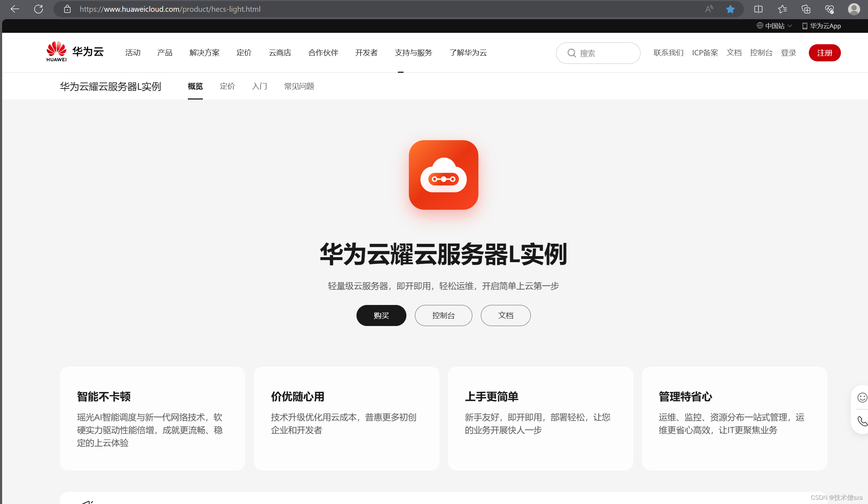The width and height of the screenshot is (868, 504).
Task: Reload the page with refresh icon
Action: (x=38, y=9)
